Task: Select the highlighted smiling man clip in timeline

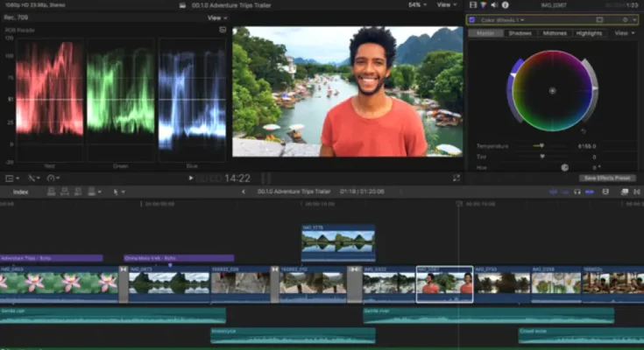Action: coord(444,284)
